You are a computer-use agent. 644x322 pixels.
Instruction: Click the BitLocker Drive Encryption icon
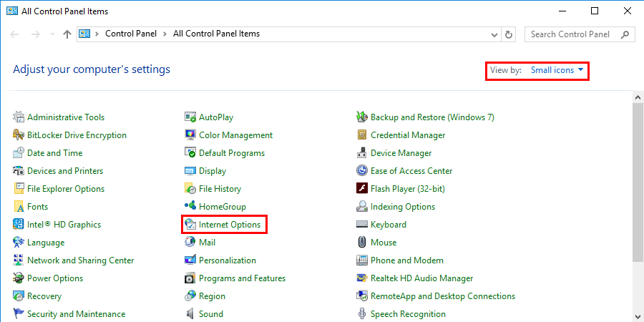click(x=19, y=135)
